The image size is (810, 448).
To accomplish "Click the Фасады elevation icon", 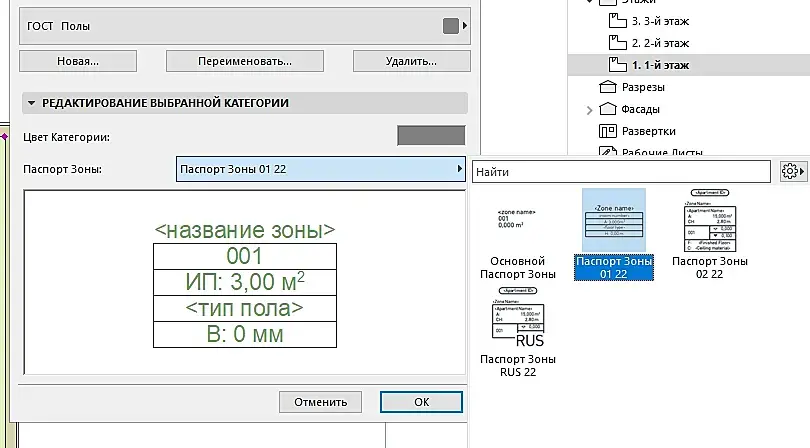I will click(608, 109).
